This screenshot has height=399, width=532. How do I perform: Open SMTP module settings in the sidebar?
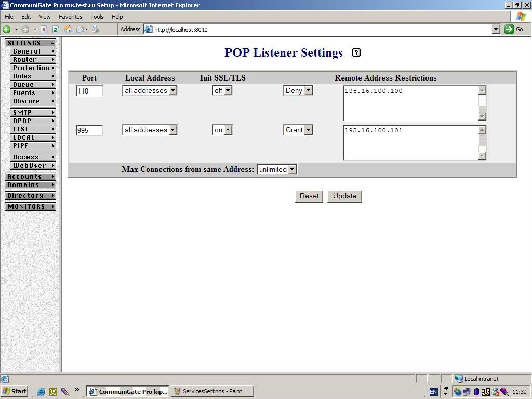(x=33, y=112)
